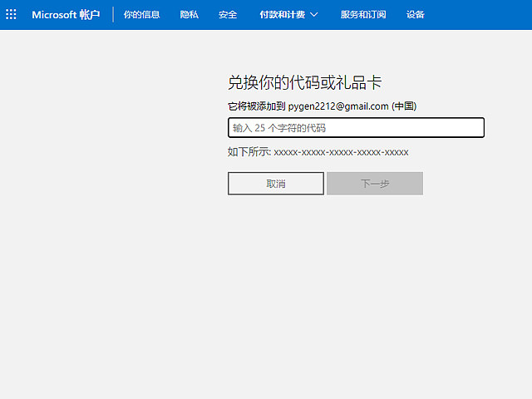Select the pygen2212@gmail.com account text
Viewport: 532px width, 399px height.
coord(338,106)
